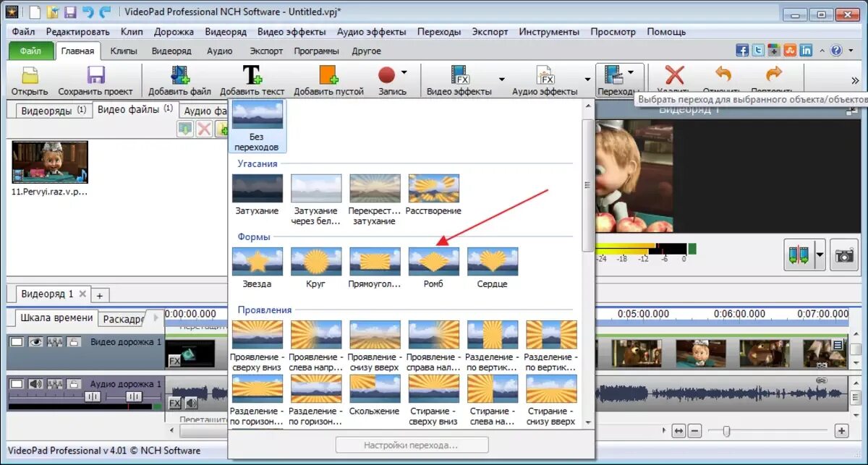This screenshot has height=465, width=868.
Task: Open the Редактировать menu
Action: point(78,32)
